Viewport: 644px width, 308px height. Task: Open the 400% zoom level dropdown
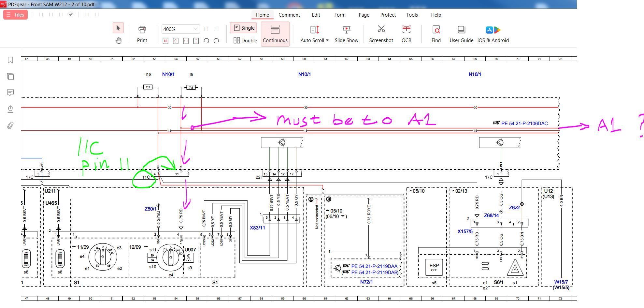(195, 29)
